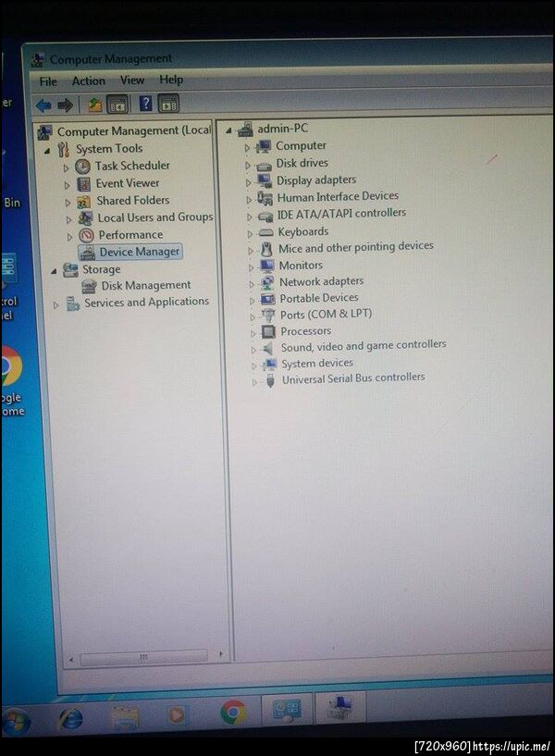Open the Help menu
555x756 pixels.
tap(171, 79)
